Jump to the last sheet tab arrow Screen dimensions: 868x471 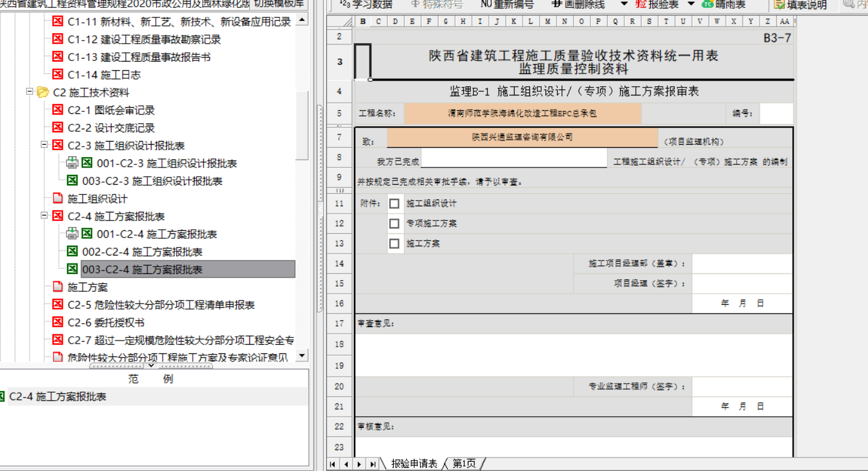[373, 464]
